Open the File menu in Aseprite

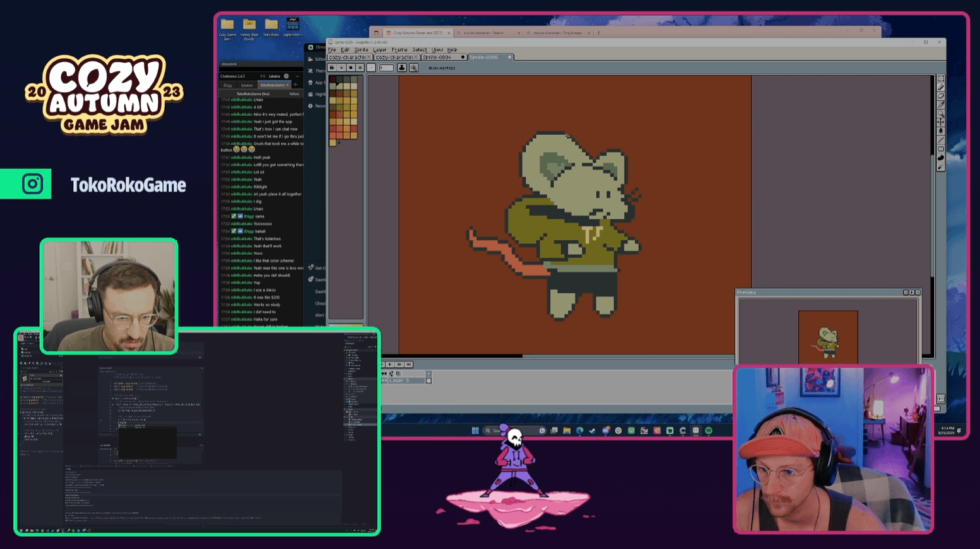click(x=332, y=50)
